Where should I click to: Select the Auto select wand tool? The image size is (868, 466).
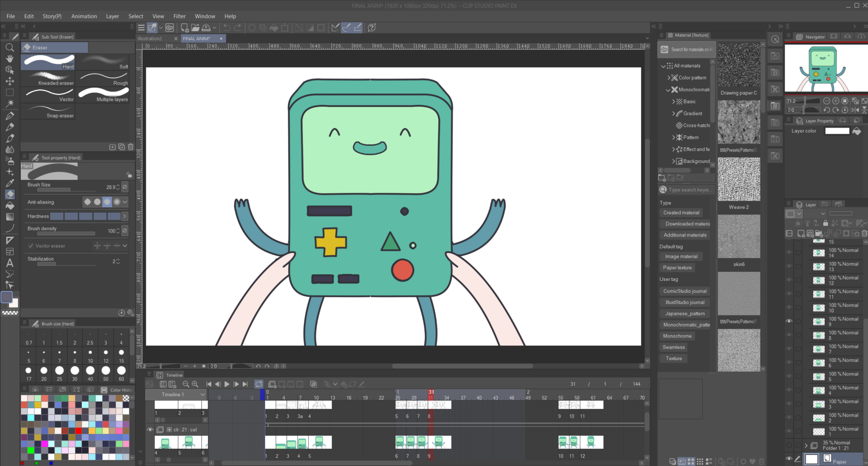pos(10,104)
